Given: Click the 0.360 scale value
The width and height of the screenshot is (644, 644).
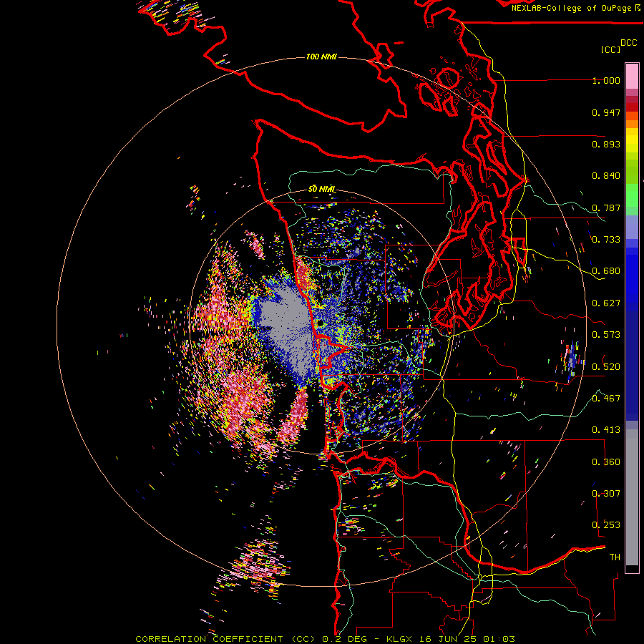Looking at the screenshot, I should click(x=606, y=462).
